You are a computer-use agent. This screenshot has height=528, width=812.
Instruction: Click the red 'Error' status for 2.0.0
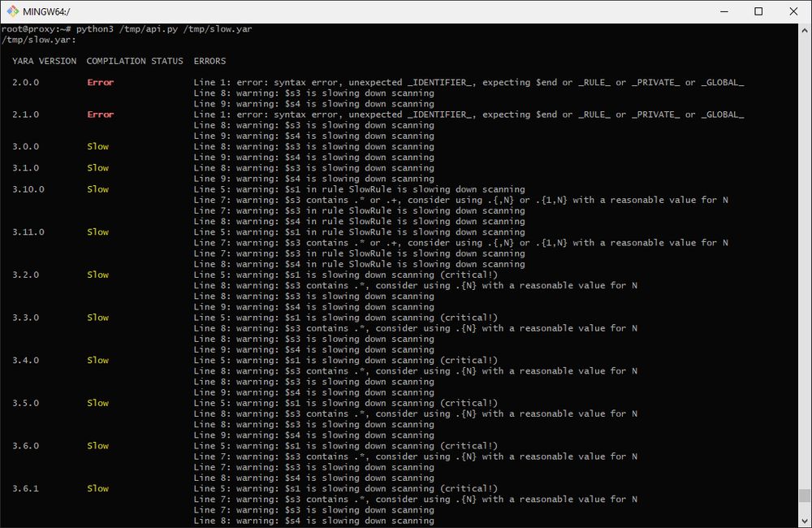click(x=101, y=82)
